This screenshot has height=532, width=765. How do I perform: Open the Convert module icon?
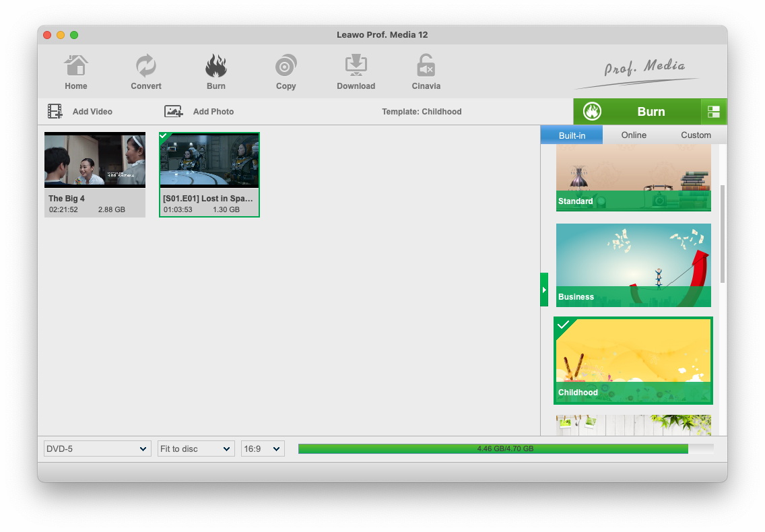[146, 65]
